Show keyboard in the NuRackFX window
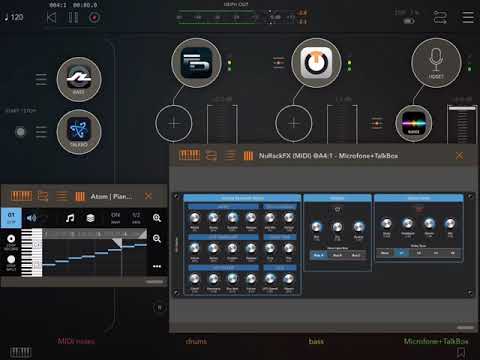Viewport: 480px width, 360px height. 189,155
